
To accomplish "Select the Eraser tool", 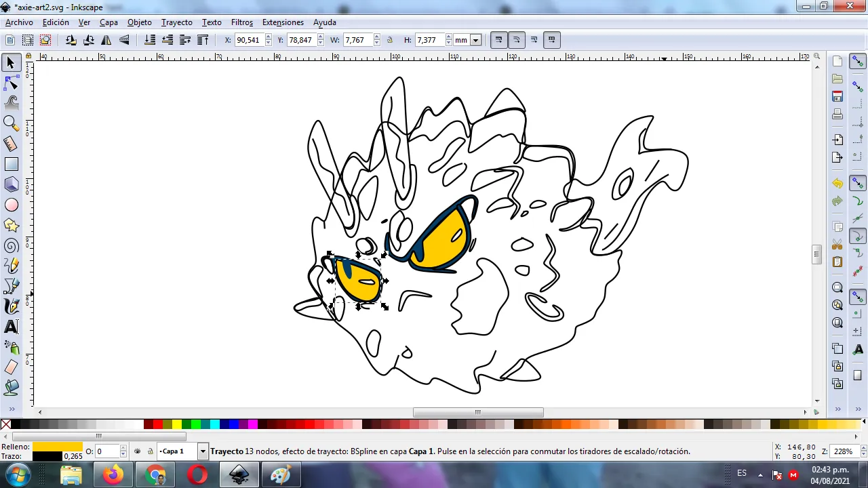I will pyautogui.click(x=11, y=367).
